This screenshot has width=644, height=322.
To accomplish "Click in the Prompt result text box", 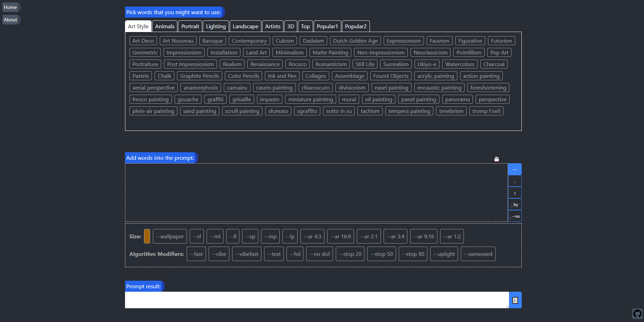I will coord(317,300).
